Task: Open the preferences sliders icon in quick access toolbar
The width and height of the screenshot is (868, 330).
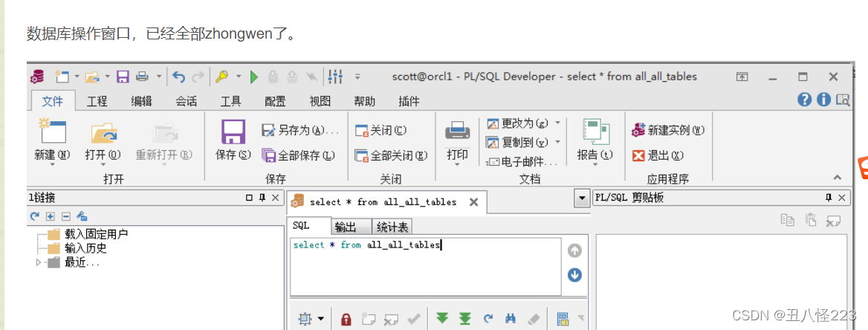Action: (335, 77)
